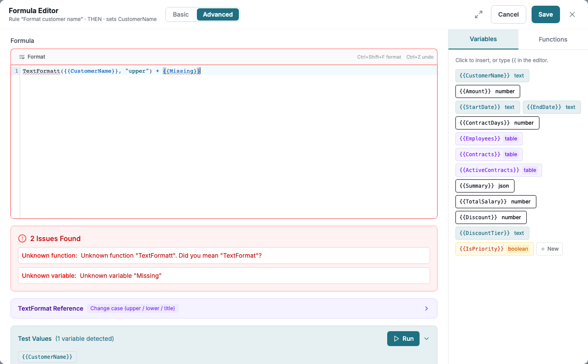Switch to Advanced editor mode
This screenshot has width=588, height=364.
coord(218,14)
